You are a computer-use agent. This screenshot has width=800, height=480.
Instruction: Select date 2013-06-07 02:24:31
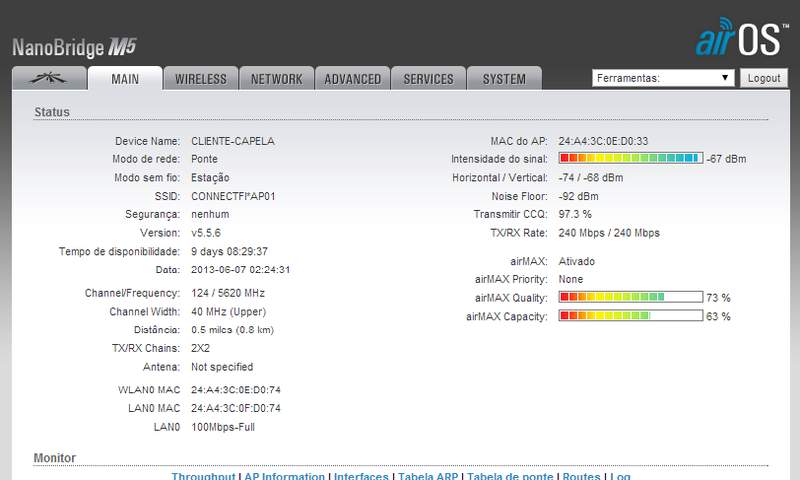(241, 269)
